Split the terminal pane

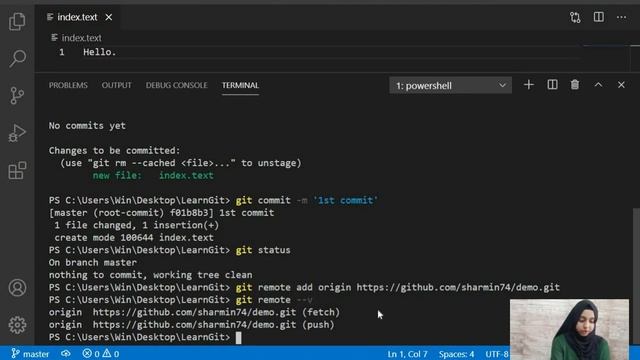tap(552, 85)
